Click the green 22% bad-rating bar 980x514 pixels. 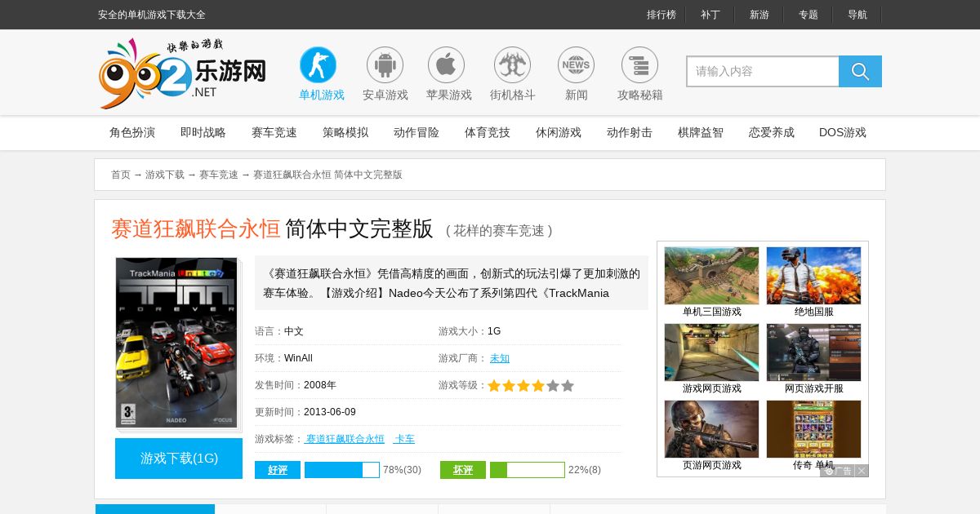tap(528, 470)
